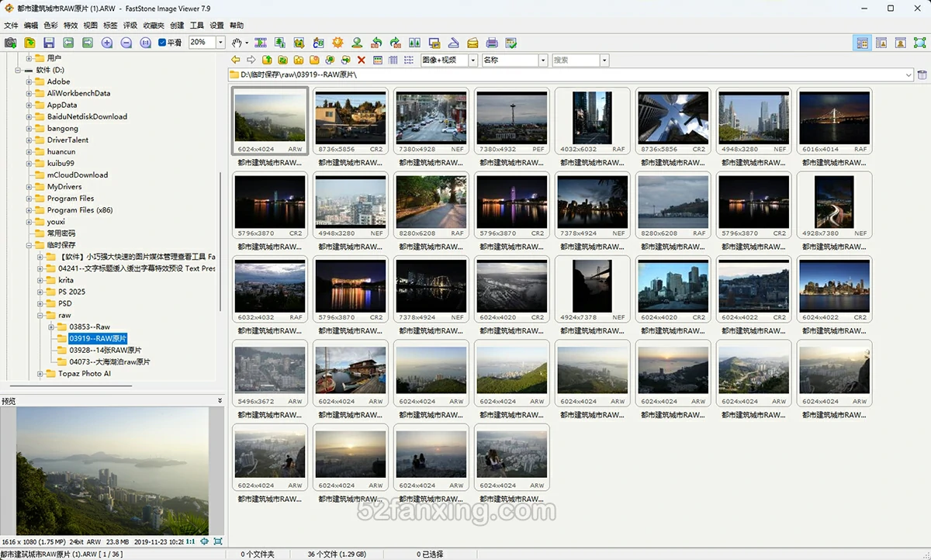Viewport: 931px width, 560px height.
Task: Open the 工具 menu
Action: (197, 26)
